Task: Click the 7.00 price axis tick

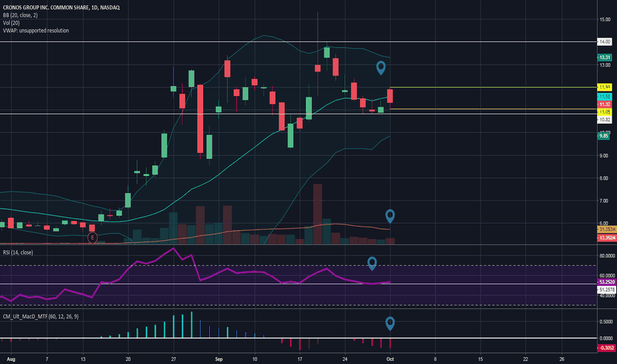Action: tap(604, 201)
